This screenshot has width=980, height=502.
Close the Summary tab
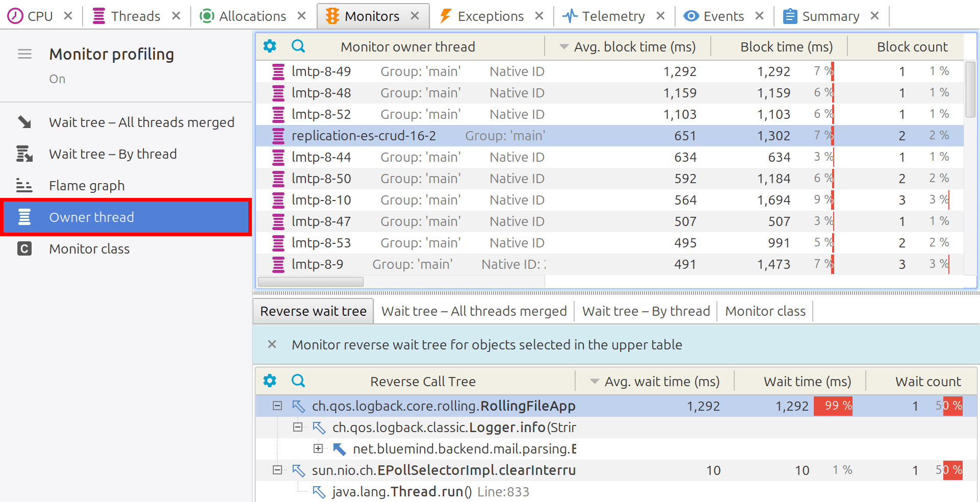874,16
